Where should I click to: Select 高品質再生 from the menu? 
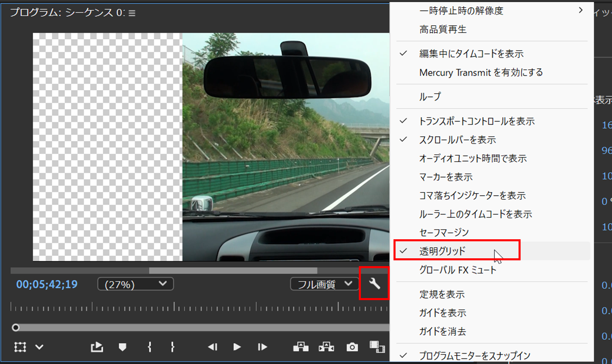tap(443, 29)
